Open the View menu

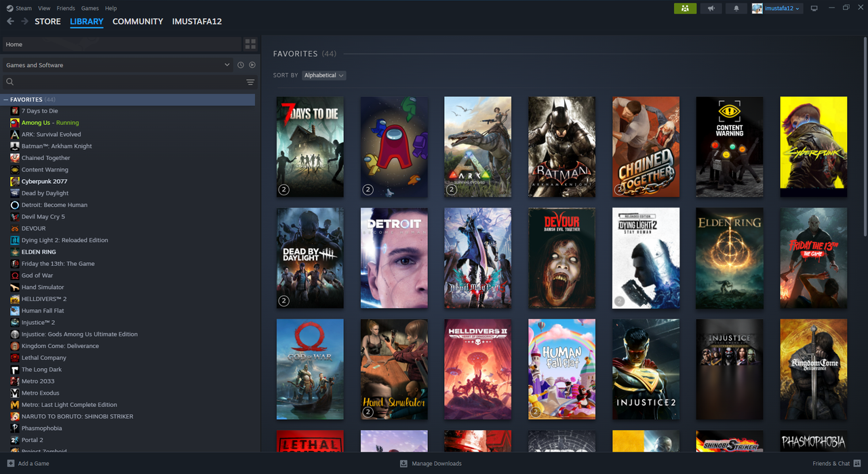44,8
